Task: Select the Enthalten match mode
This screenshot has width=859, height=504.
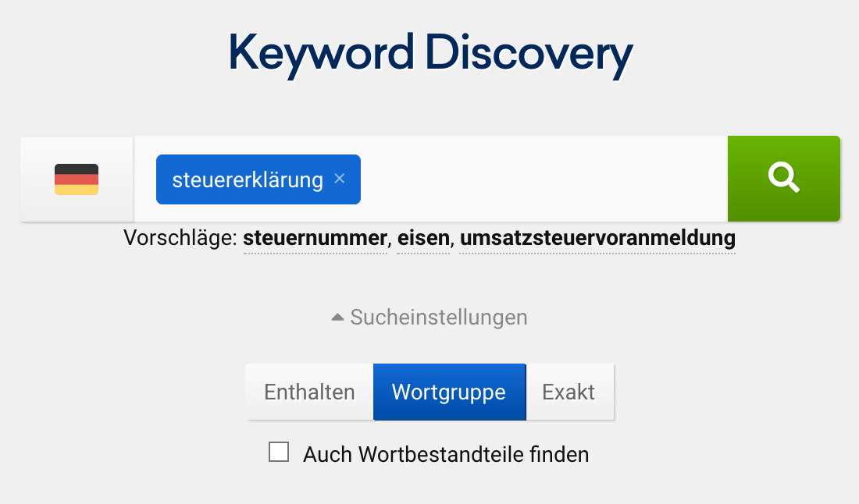Action: (x=309, y=392)
